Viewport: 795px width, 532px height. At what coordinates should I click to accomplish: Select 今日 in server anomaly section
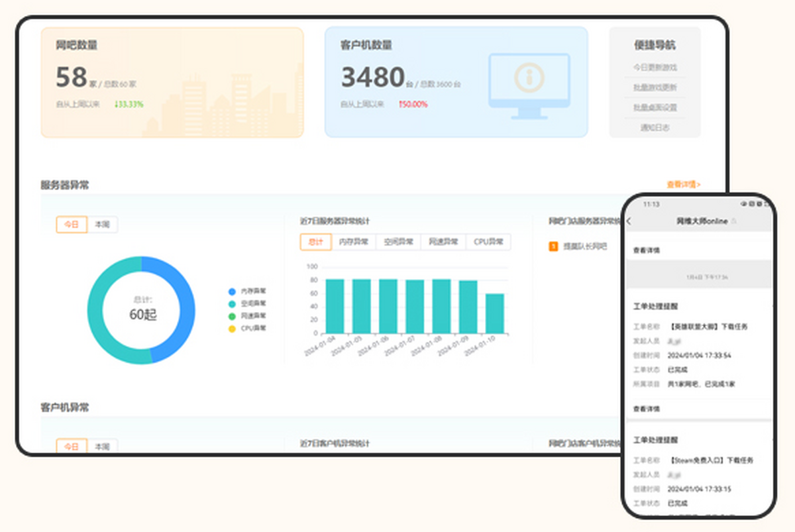click(72, 225)
